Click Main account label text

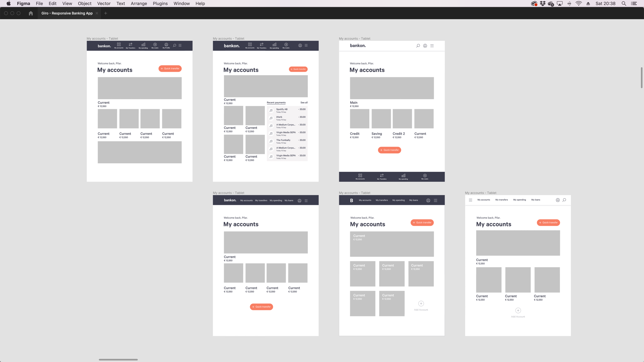coord(353,102)
